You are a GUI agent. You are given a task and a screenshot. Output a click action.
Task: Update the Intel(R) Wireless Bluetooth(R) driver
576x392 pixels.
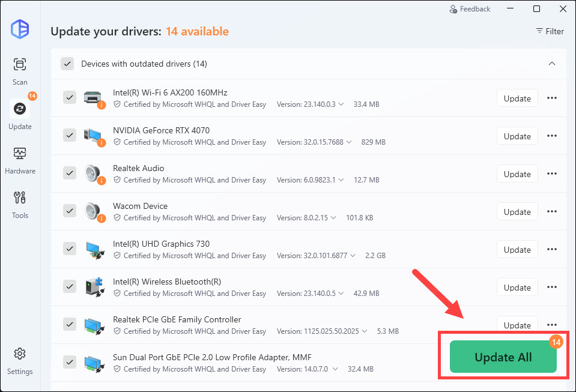coord(517,288)
